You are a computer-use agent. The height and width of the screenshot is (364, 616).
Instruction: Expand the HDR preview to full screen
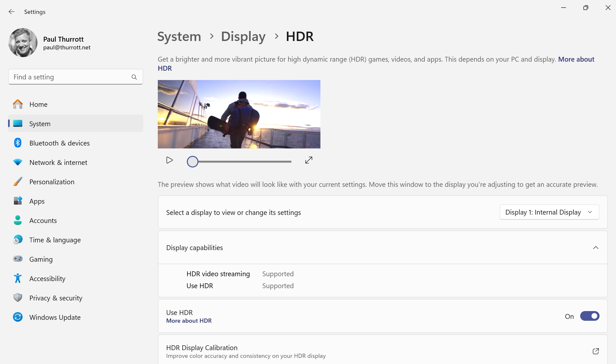[x=309, y=160]
